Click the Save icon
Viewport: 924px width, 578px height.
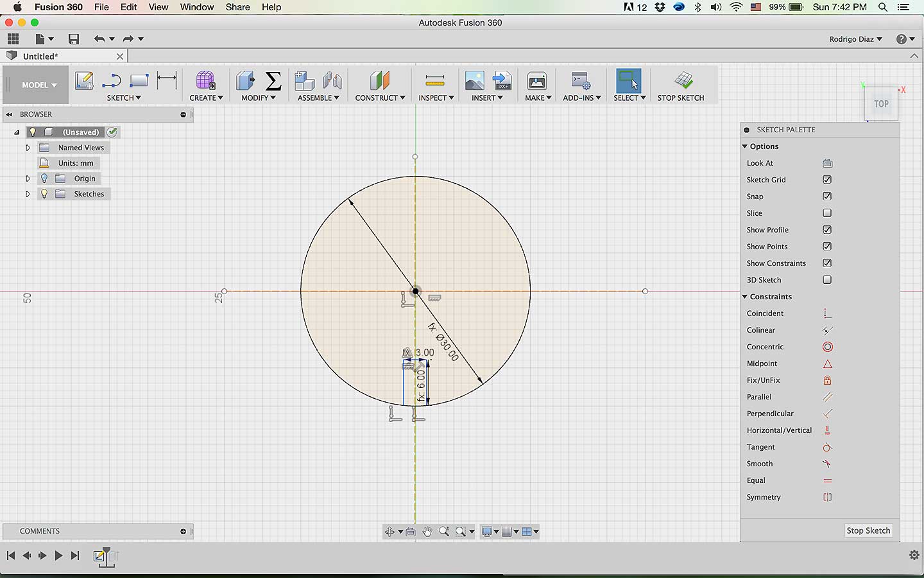(74, 39)
